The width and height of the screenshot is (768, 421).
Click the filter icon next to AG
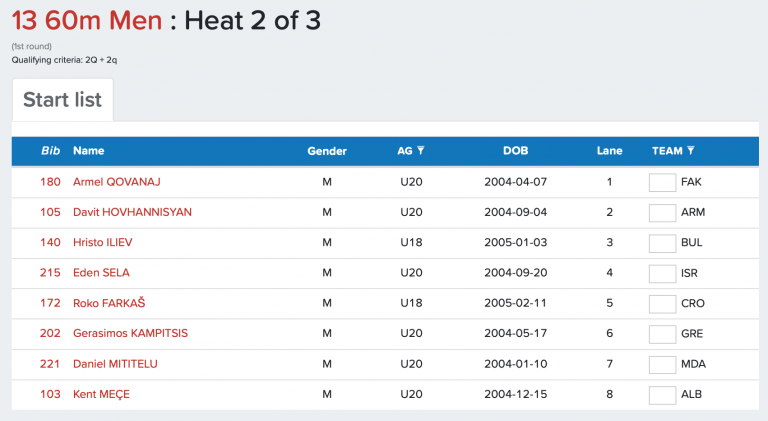421,151
